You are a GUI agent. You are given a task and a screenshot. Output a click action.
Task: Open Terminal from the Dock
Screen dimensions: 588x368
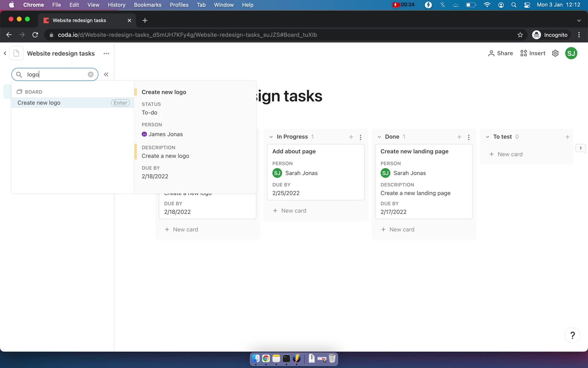tap(286, 358)
